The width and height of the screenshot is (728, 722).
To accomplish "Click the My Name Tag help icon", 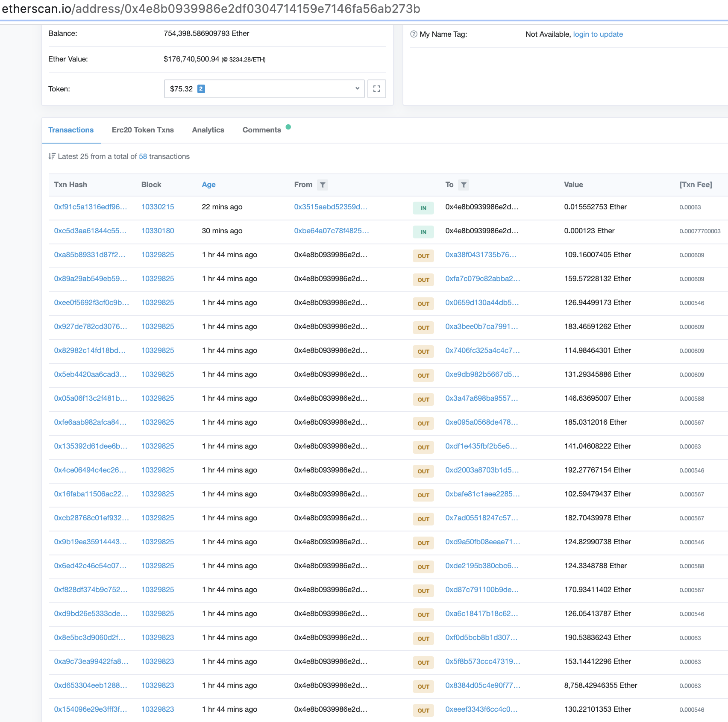I will click(x=414, y=34).
